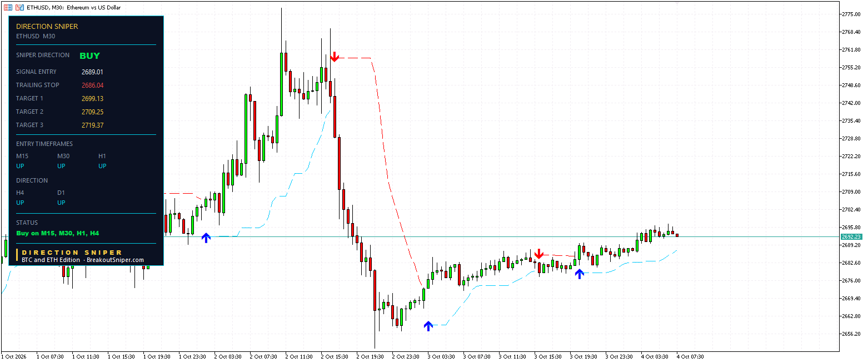Click the 2702.40 price axis label
The height and width of the screenshot is (363, 868).
click(852, 209)
